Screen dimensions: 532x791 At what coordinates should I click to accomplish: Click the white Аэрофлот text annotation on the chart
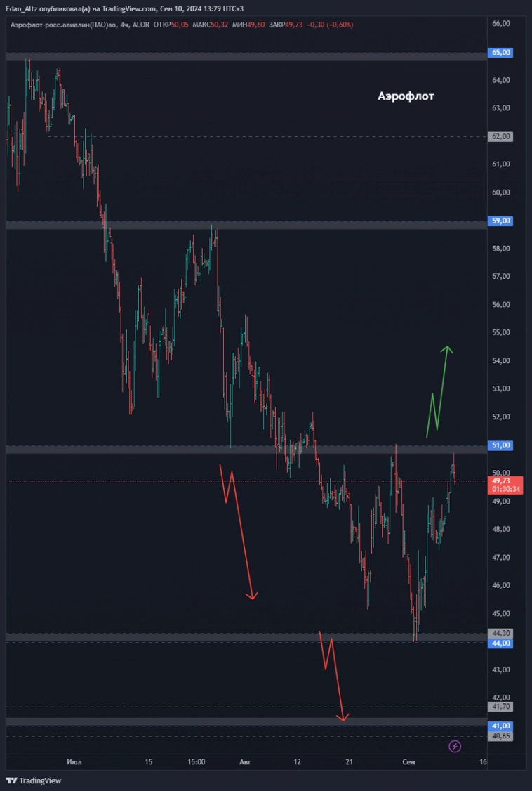(406, 96)
